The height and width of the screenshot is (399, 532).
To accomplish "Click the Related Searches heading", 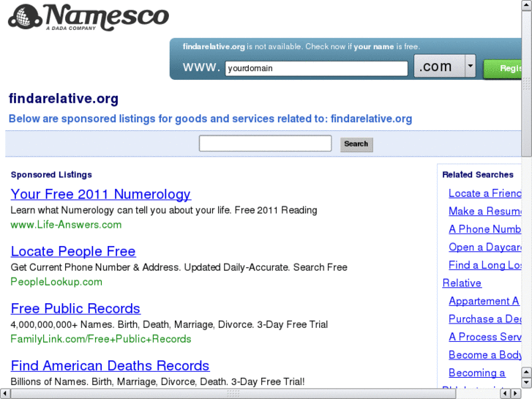I will (x=478, y=174).
